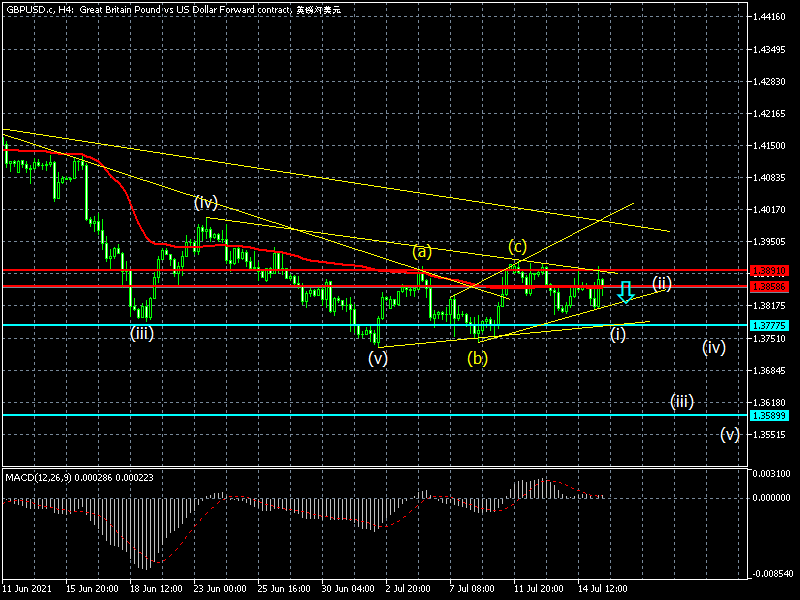800x600 pixels.
Task: Click the cyan down arrow marker
Action: (625, 292)
